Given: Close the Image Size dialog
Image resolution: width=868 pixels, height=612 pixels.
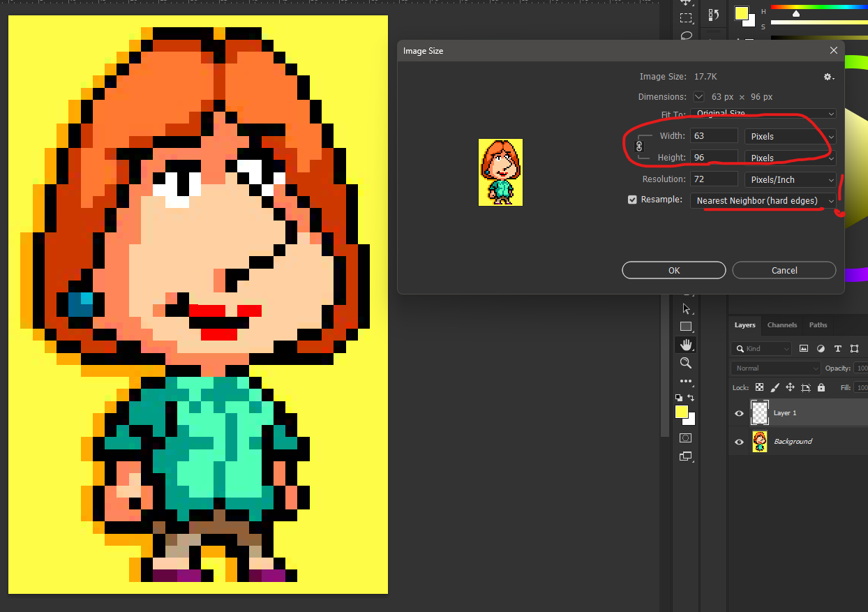Looking at the screenshot, I should click(833, 51).
